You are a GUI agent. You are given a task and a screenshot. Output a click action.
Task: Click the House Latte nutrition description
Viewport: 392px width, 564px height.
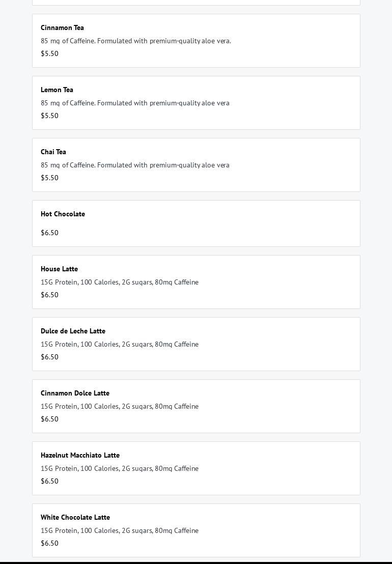tap(120, 282)
